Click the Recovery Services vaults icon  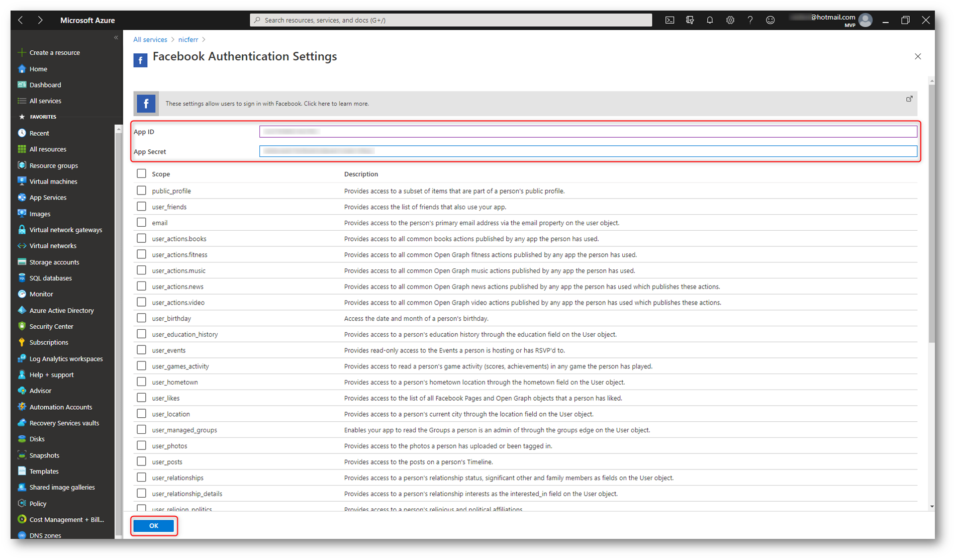22,423
